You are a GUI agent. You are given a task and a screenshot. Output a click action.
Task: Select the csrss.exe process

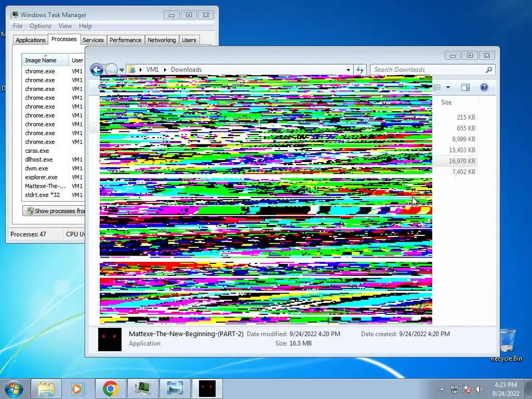coord(37,151)
